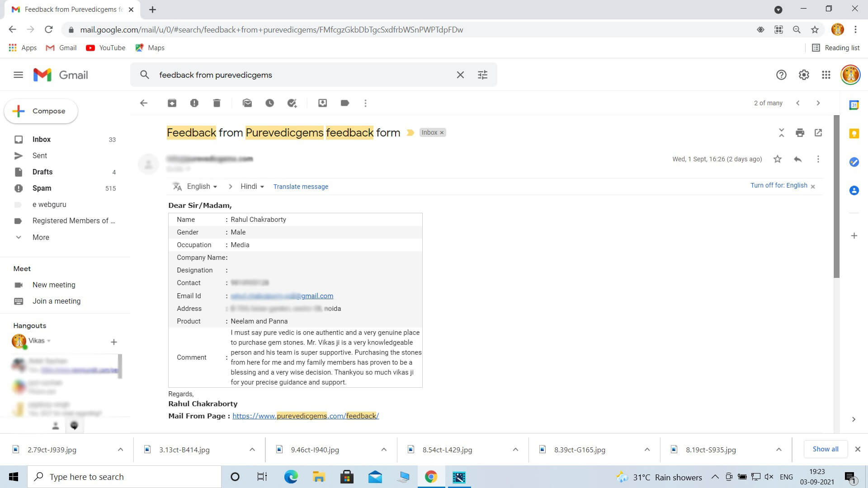868x488 pixels.
Task: Clear the search query with the X icon
Action: (460, 75)
